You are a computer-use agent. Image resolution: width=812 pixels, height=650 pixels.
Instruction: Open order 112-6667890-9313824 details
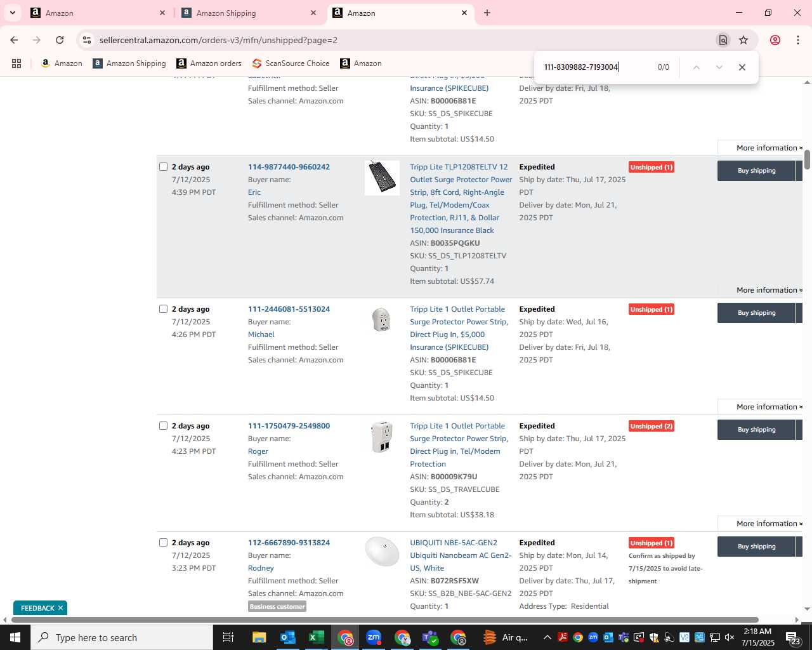(289, 543)
